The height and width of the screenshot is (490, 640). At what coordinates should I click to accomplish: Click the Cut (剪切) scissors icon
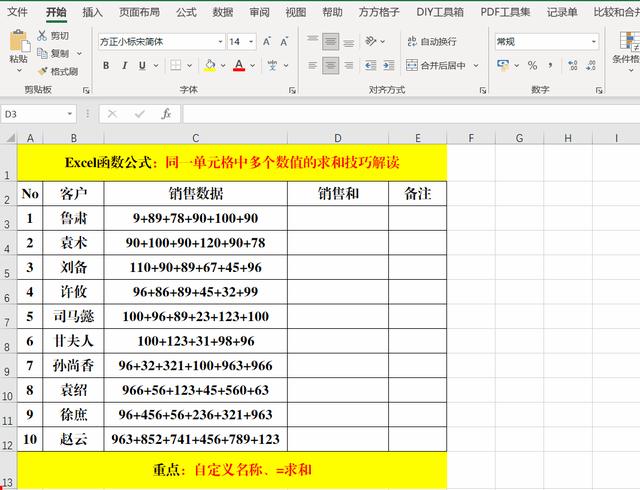tap(42, 36)
